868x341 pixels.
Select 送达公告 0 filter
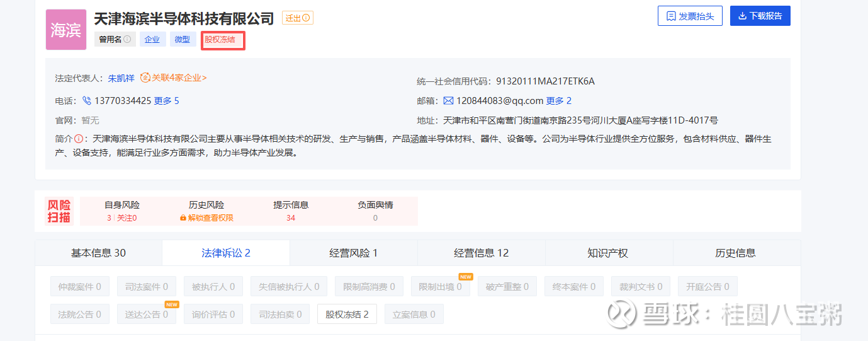tap(147, 314)
